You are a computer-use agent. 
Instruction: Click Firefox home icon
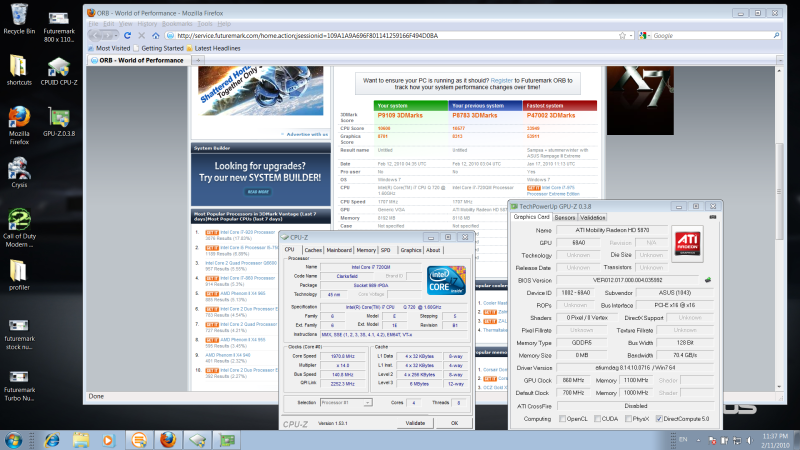(156, 36)
